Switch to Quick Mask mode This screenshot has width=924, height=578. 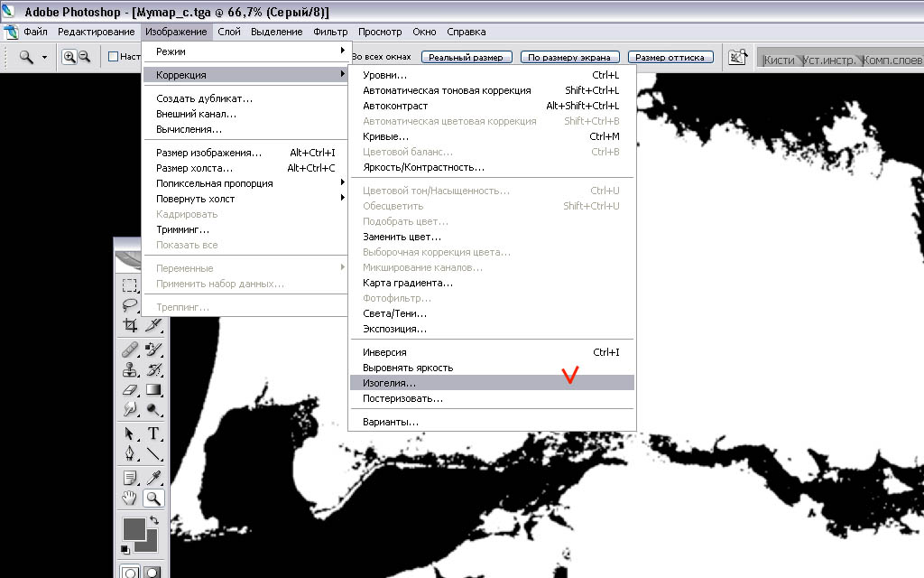152,572
